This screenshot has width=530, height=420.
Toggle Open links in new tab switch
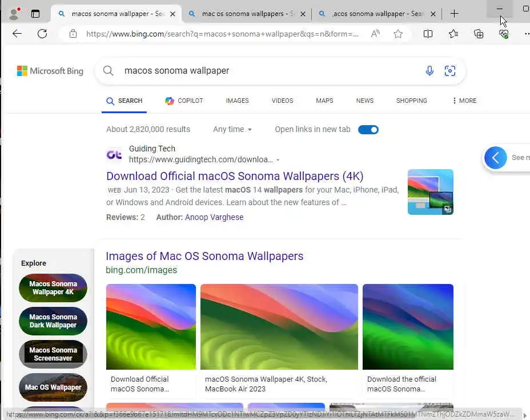[368, 130]
